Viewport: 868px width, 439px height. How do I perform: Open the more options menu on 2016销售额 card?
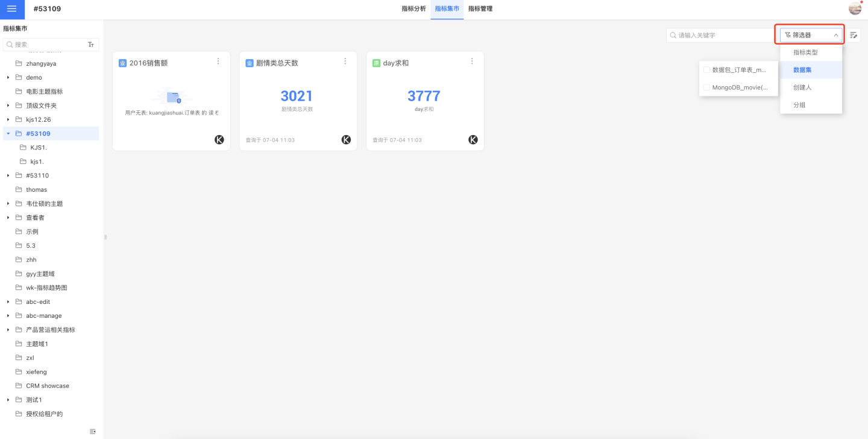click(x=218, y=62)
